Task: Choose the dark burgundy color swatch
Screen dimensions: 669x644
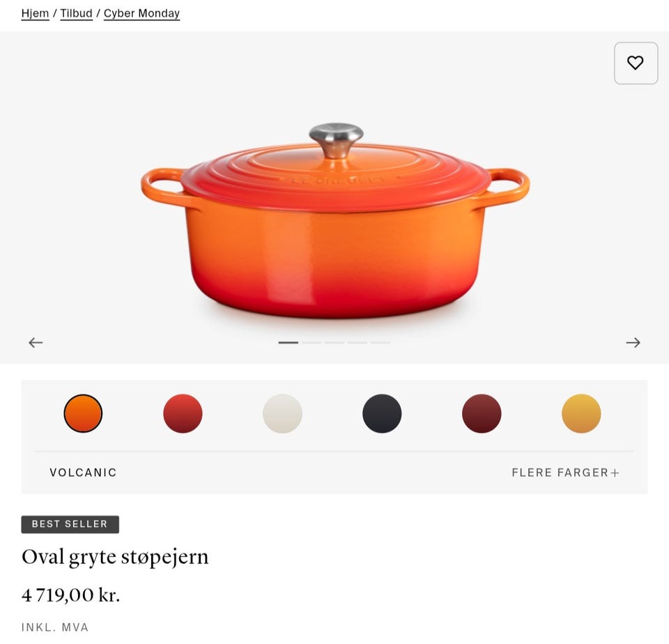Action: click(482, 413)
